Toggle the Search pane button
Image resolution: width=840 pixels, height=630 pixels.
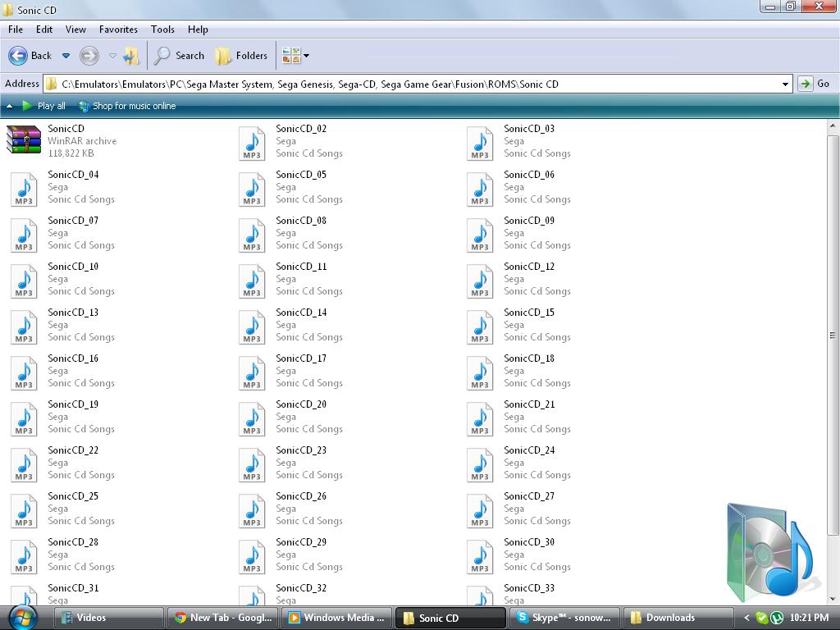coord(179,56)
